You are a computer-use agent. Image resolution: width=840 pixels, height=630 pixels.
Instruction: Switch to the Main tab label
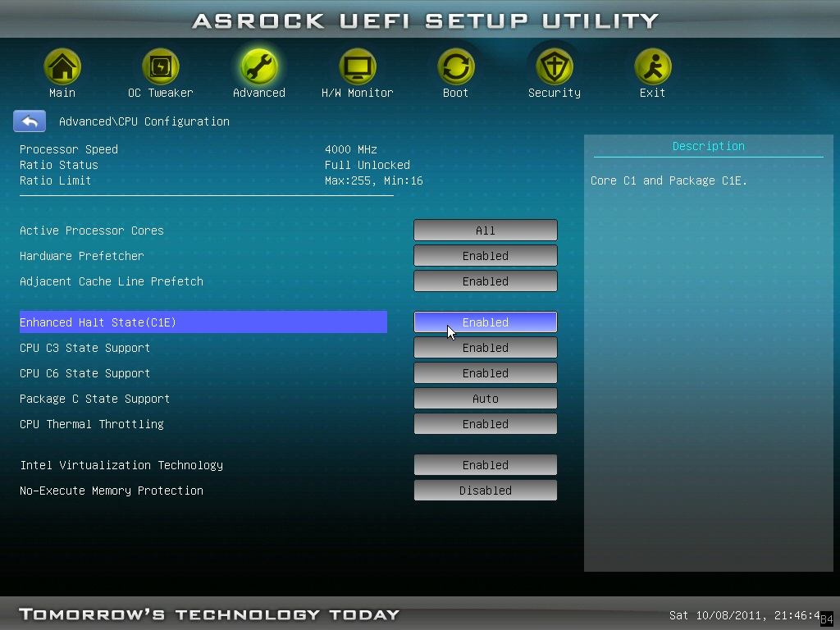point(62,93)
